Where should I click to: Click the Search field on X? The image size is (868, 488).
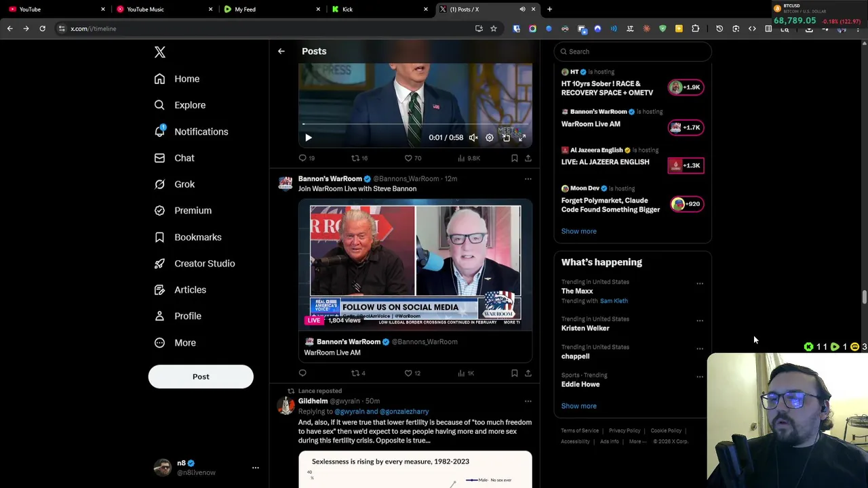point(633,52)
